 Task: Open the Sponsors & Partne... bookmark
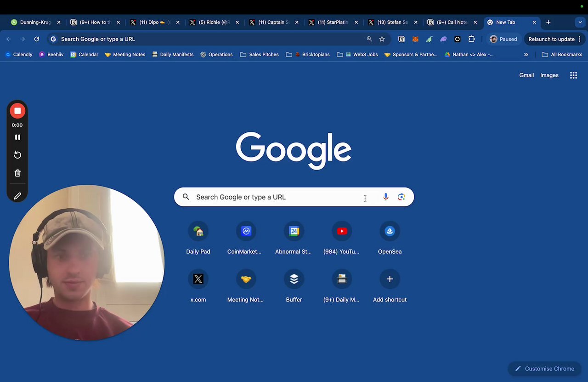(x=411, y=54)
